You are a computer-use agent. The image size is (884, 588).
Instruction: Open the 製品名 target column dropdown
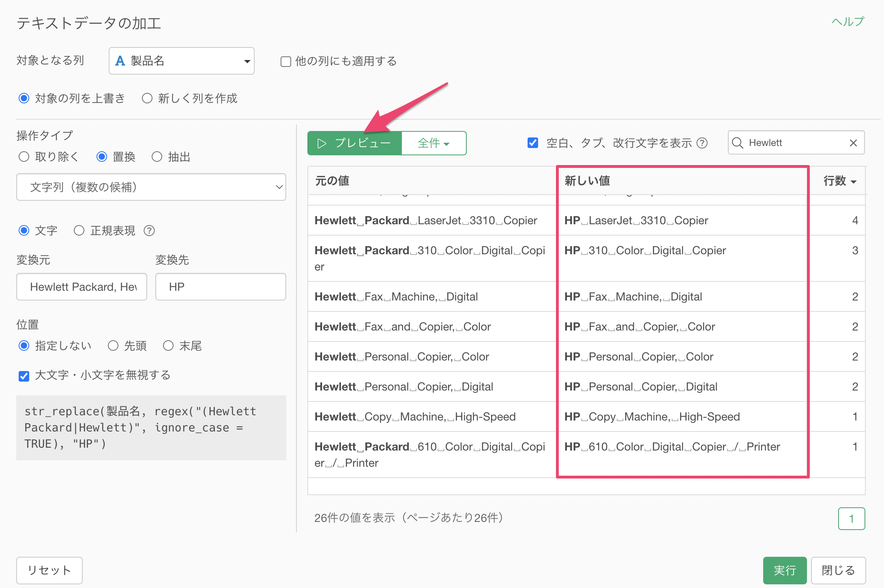coord(182,61)
